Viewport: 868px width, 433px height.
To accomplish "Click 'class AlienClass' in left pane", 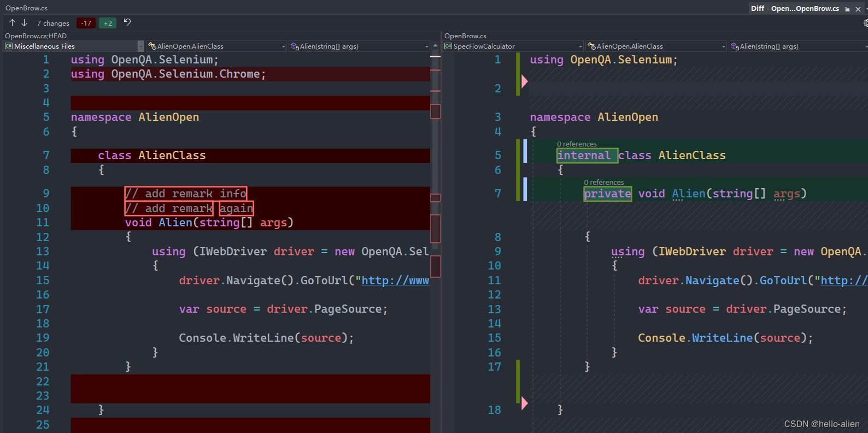I will pos(152,155).
